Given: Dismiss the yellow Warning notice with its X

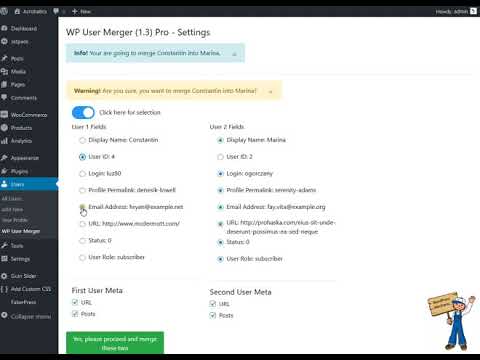Looking at the screenshot, I should [x=271, y=91].
